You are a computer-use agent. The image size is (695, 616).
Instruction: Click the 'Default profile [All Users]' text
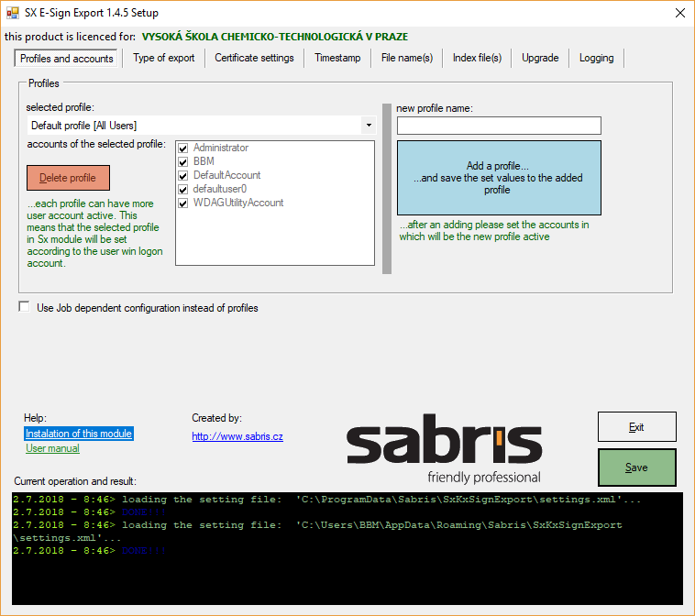83,126
